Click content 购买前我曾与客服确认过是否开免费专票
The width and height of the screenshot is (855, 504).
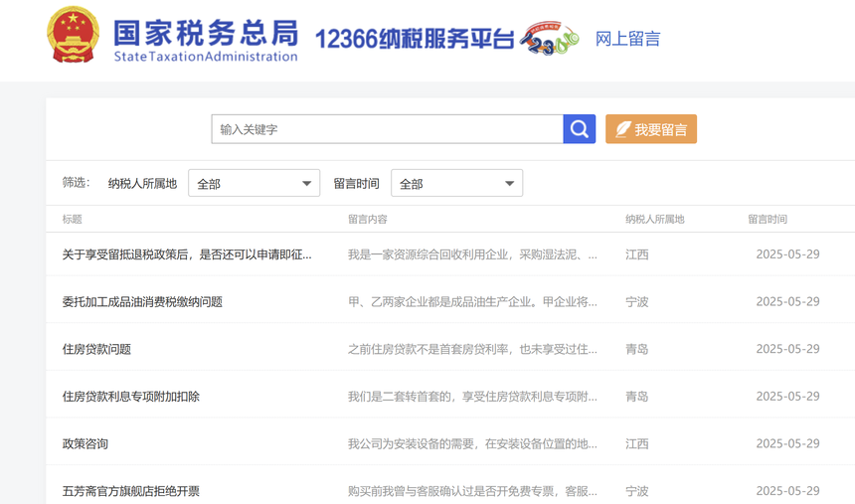[473, 491]
